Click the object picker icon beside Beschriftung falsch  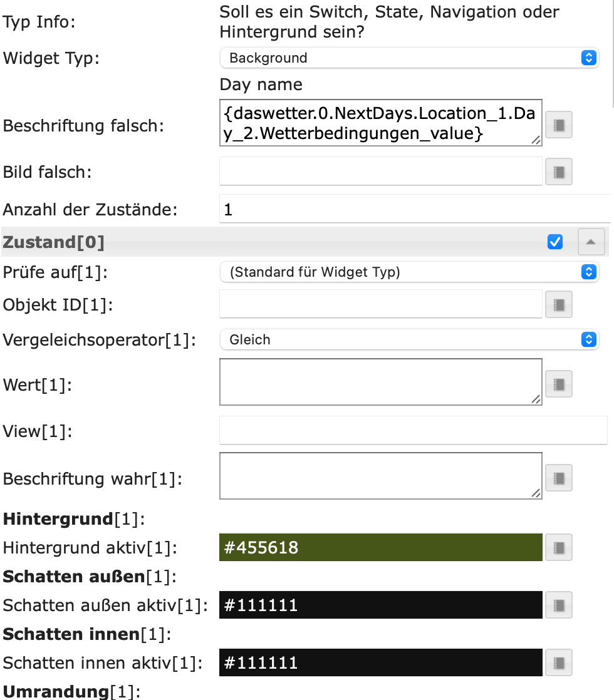(x=559, y=125)
